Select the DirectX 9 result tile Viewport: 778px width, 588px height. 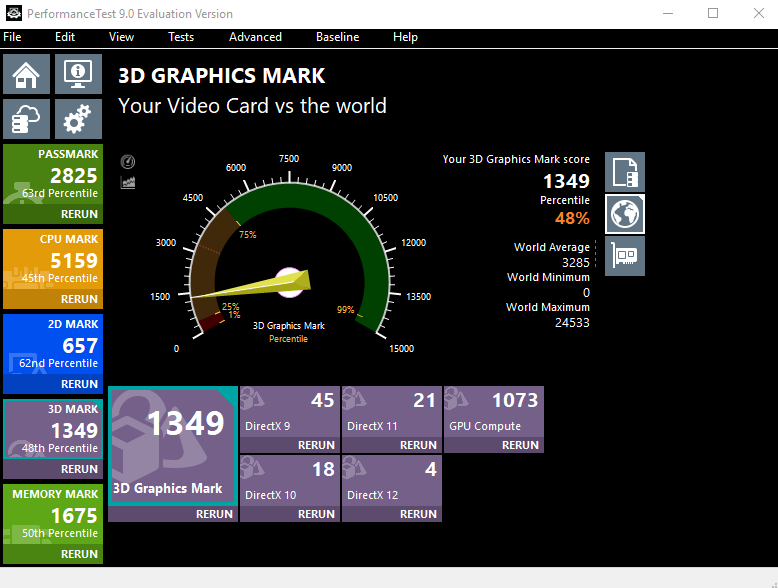[x=290, y=412]
